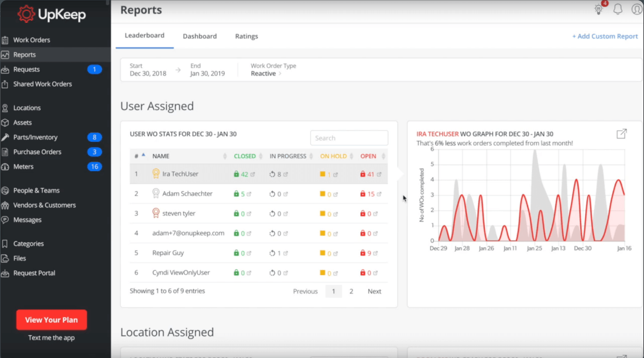Viewport: 644px width, 358px height.
Task: Open the notifications bell
Action: pyautogui.click(x=618, y=9)
